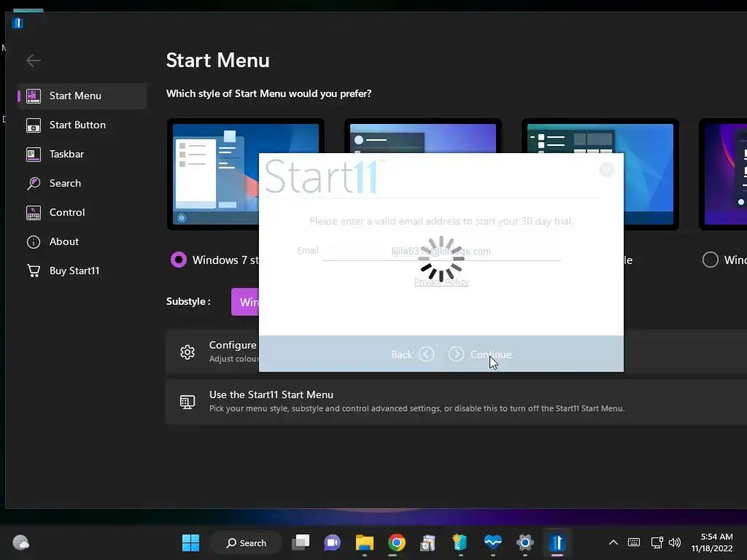Click the taskbar Search box
Image resolution: width=747 pixels, height=560 pixels.
pos(247,542)
